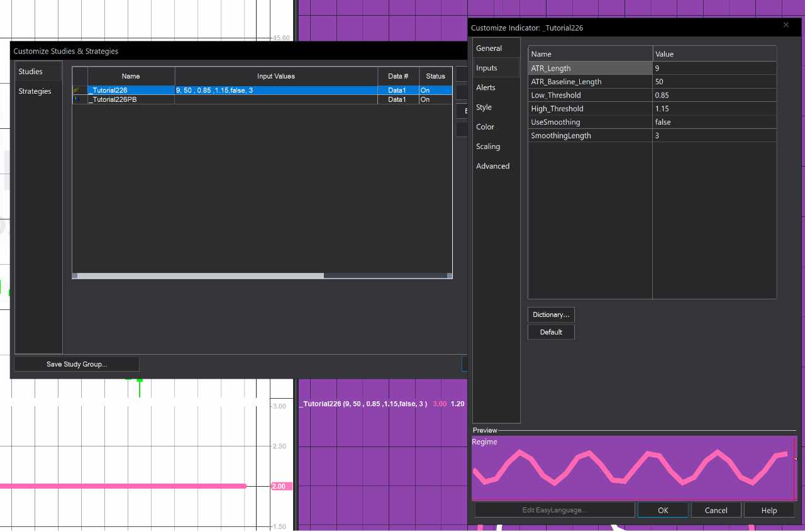Click the Data1 cell of _Tutorial226PB
Image resolution: width=805 pixels, height=532 pixels.
tap(398, 99)
